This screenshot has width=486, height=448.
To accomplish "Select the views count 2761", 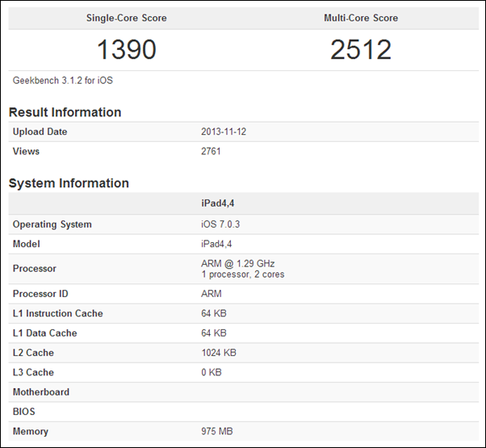I will click(x=211, y=151).
